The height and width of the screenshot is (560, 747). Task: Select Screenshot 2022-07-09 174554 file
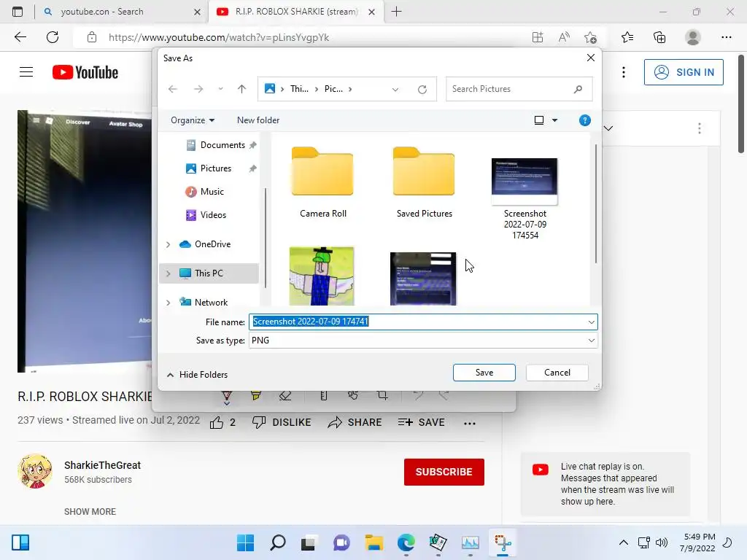pyautogui.click(x=525, y=198)
